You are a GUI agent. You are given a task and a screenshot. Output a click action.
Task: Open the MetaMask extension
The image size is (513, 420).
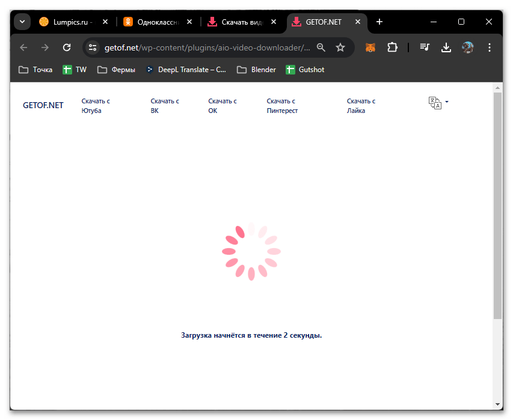tap(369, 47)
